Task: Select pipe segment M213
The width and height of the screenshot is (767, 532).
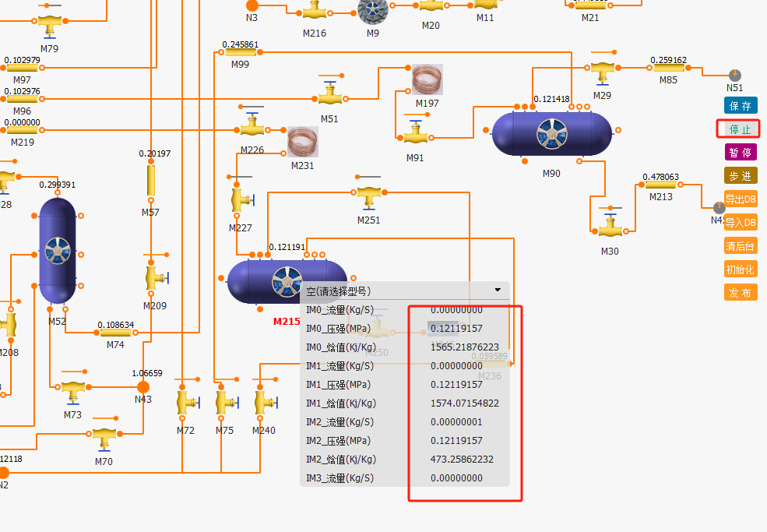Action: point(661,185)
